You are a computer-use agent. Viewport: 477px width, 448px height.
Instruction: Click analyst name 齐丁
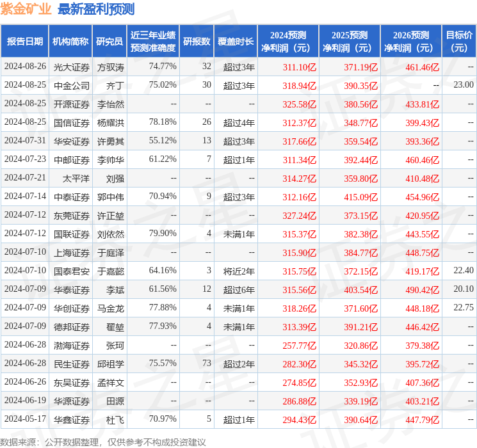pos(115,86)
